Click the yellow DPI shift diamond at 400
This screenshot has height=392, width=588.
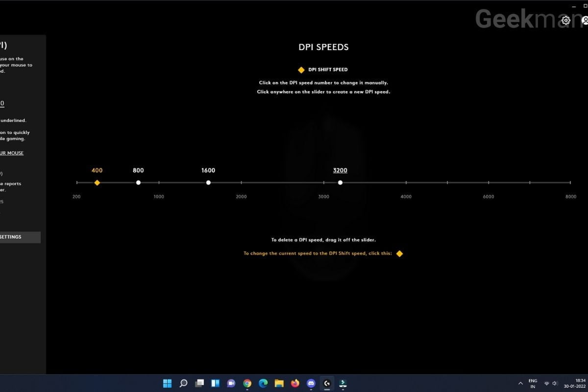(x=97, y=183)
